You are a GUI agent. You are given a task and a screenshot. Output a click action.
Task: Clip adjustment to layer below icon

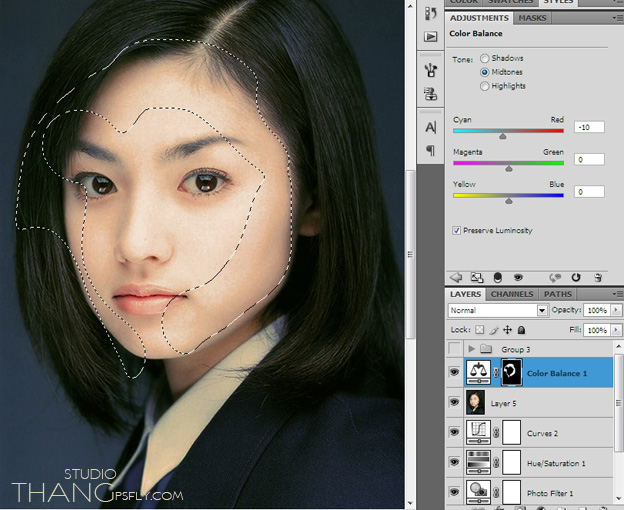click(x=497, y=277)
